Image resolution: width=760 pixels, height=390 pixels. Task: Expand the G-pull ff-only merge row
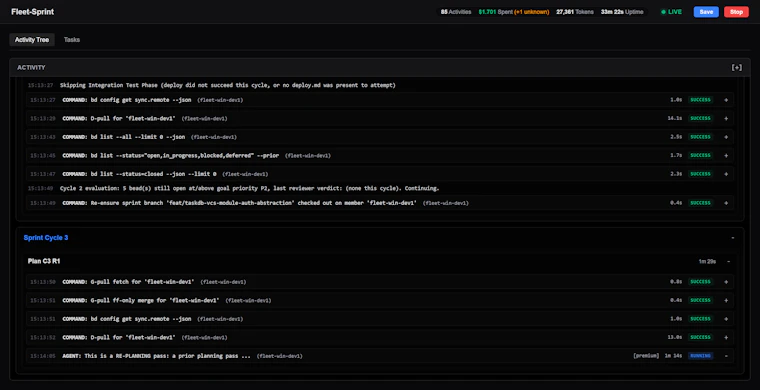pos(726,300)
